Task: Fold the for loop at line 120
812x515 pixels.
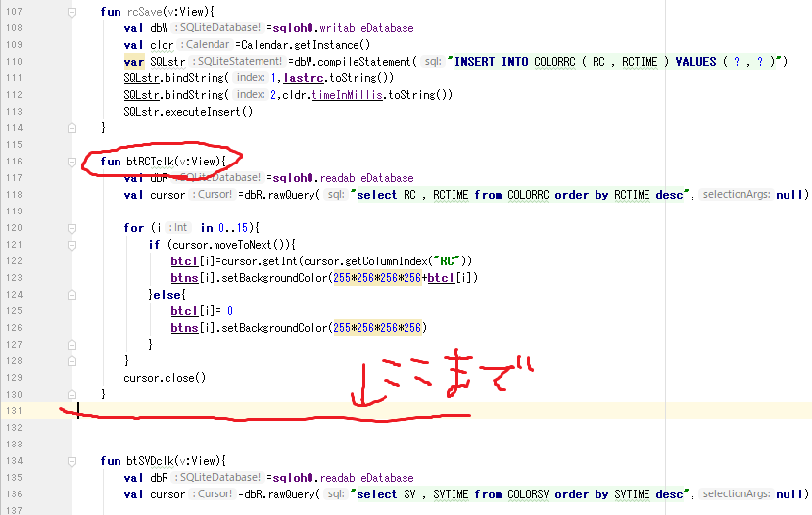Action: (72, 228)
